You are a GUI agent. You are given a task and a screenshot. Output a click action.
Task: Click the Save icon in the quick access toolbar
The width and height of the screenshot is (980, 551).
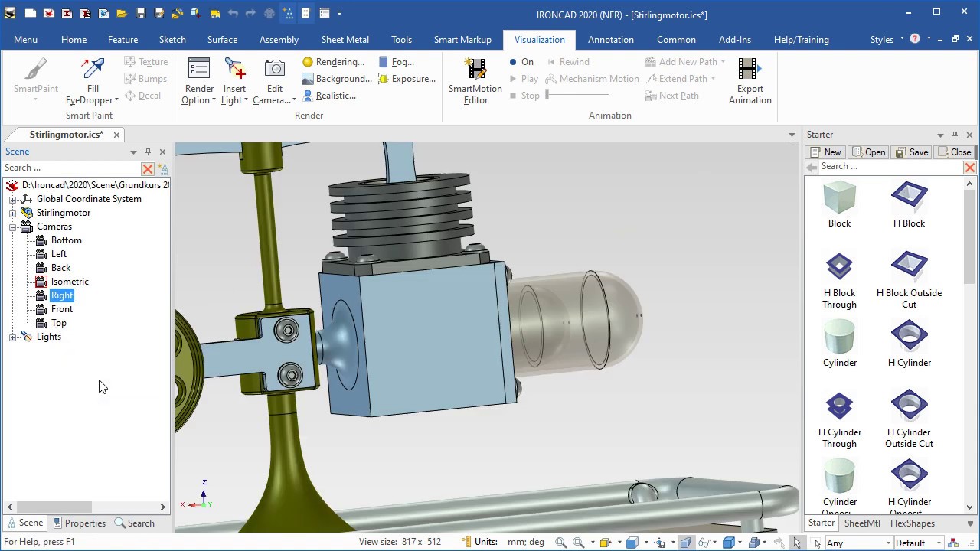(x=140, y=13)
